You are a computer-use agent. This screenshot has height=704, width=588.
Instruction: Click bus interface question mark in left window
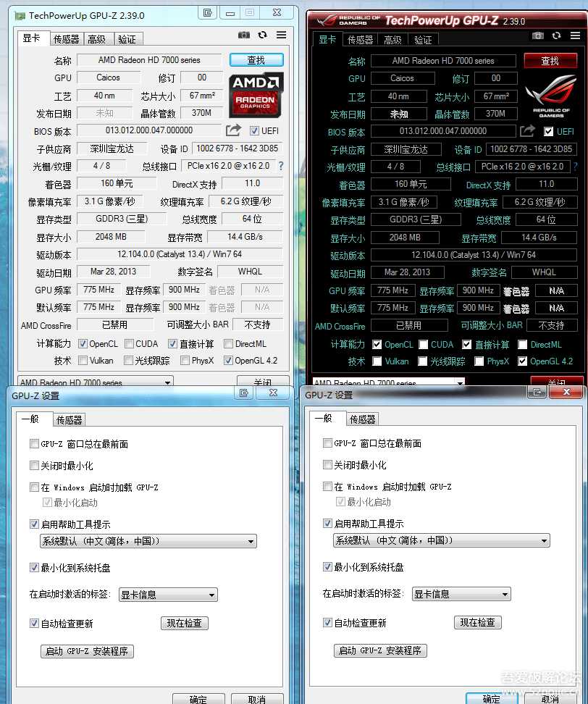[281, 166]
